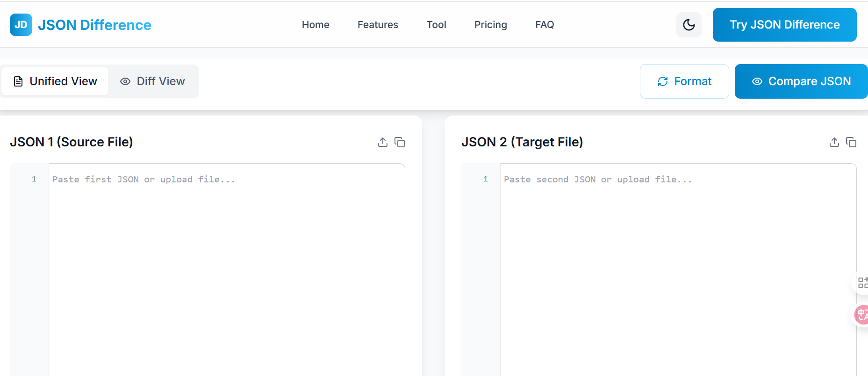Viewport: 868px width, 376px height.
Task: Click the Format button
Action: click(x=684, y=81)
